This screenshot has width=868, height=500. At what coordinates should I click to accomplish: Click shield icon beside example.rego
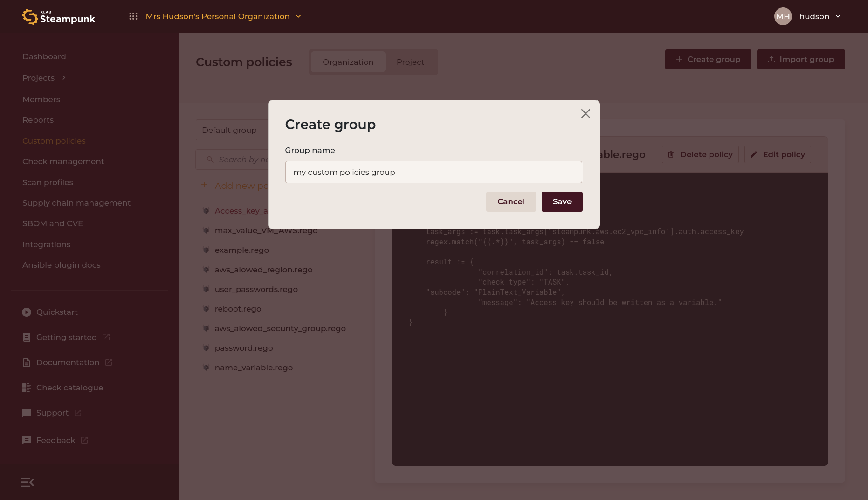[206, 250]
